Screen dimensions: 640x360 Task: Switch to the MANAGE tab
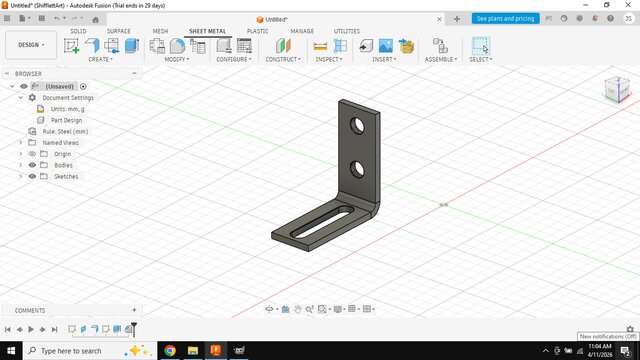coord(302,31)
